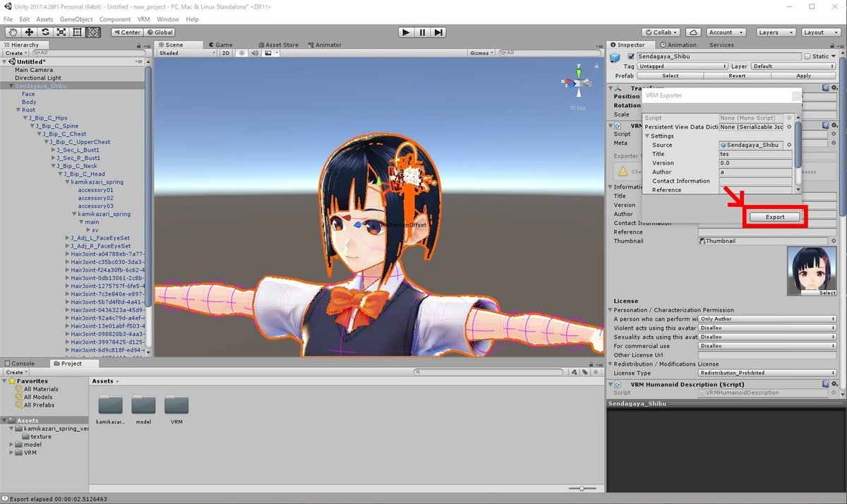Start Play mode with the Play button
Viewport: 847px width, 504px height.
[405, 32]
